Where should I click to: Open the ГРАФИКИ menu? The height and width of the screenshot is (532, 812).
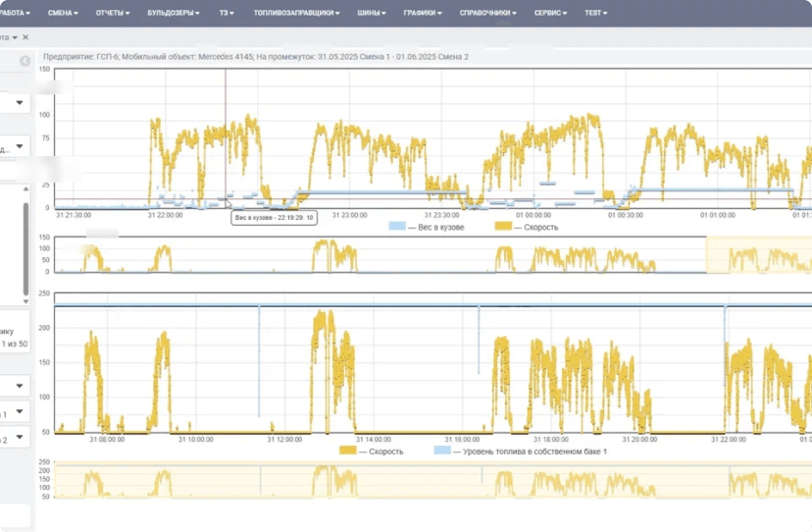coord(422,13)
